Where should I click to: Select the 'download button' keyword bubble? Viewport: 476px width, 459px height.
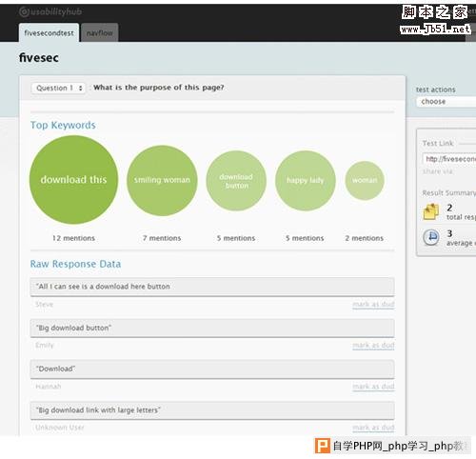point(236,181)
